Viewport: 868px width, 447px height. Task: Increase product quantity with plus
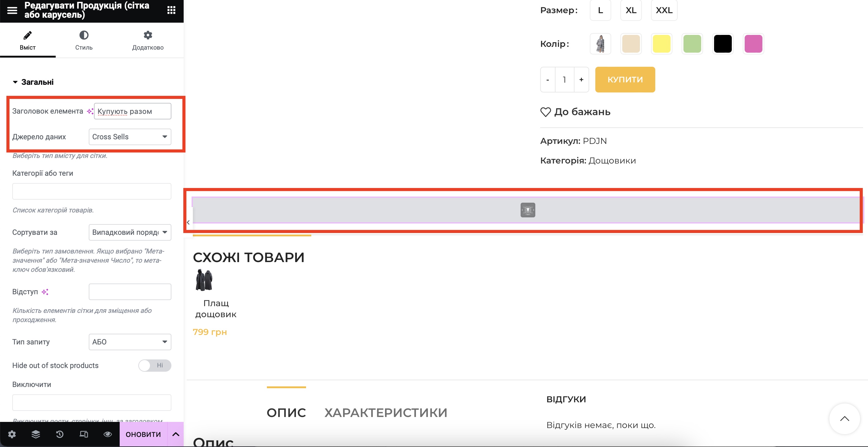pyautogui.click(x=581, y=80)
